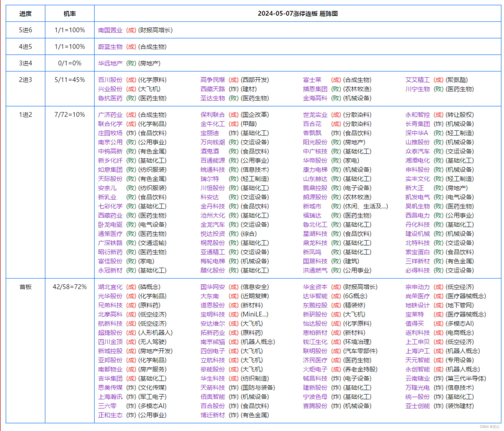Click stock name 广济药业
The width and height of the screenshot is (504, 431).
point(110,115)
